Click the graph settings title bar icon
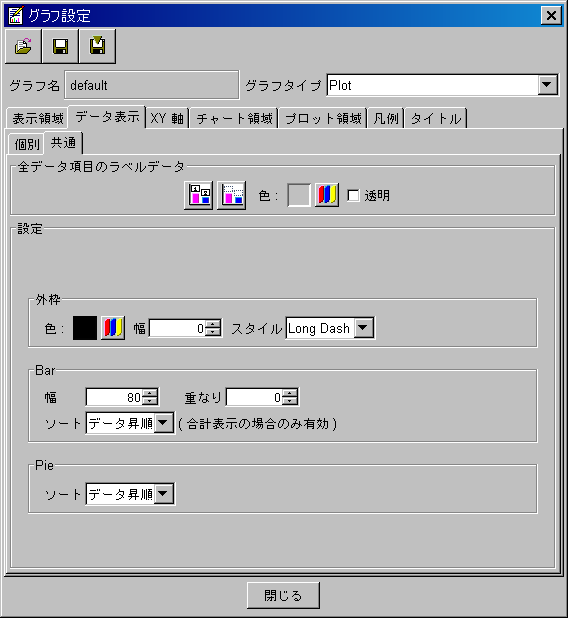Image resolution: width=568 pixels, height=618 pixels. [x=16, y=15]
